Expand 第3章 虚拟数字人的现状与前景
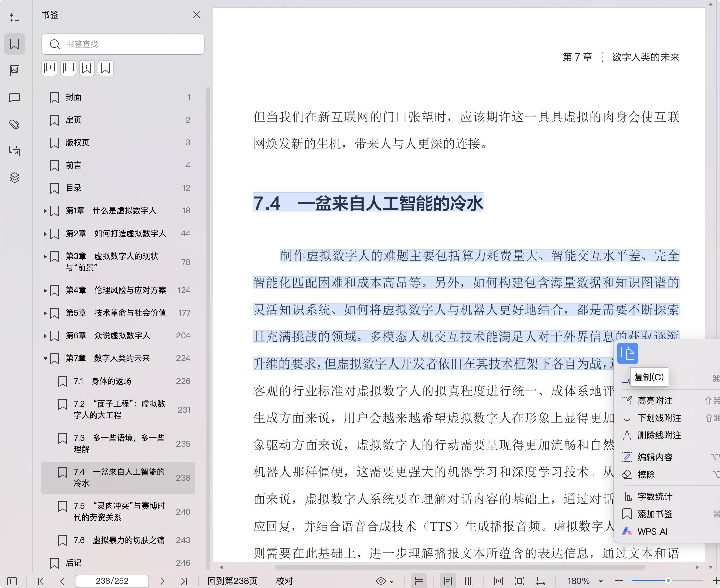 [45, 256]
